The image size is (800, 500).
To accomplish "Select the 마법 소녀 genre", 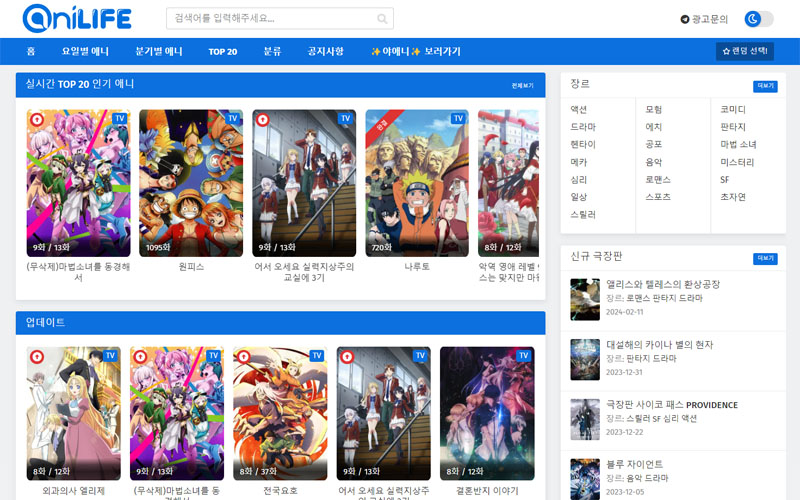I will click(738, 144).
